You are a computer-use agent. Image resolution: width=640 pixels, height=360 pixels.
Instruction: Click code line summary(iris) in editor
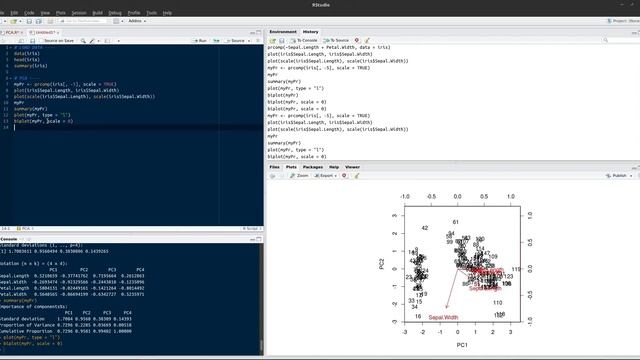[31, 66]
